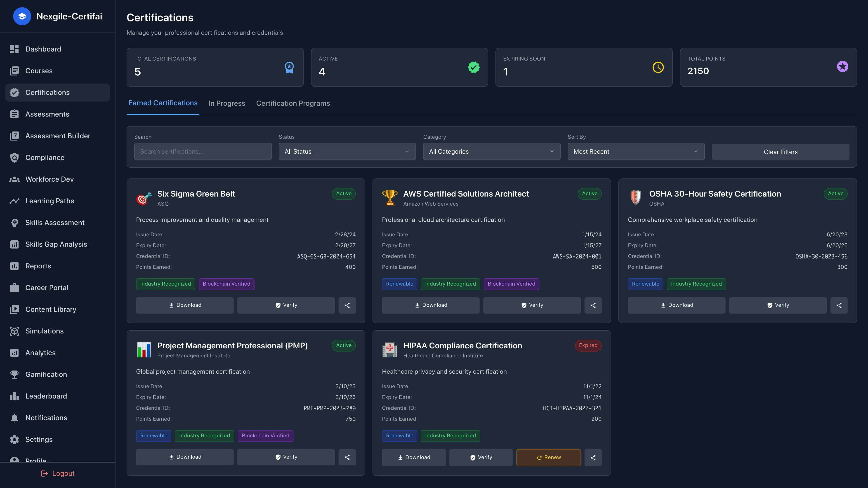
Task: Click the Clear Filters button
Action: (x=780, y=152)
